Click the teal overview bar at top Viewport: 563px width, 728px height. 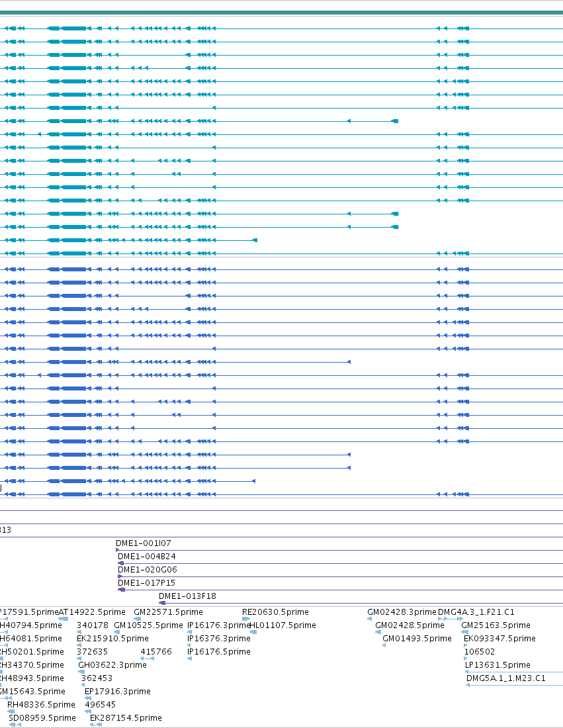[x=281, y=13]
